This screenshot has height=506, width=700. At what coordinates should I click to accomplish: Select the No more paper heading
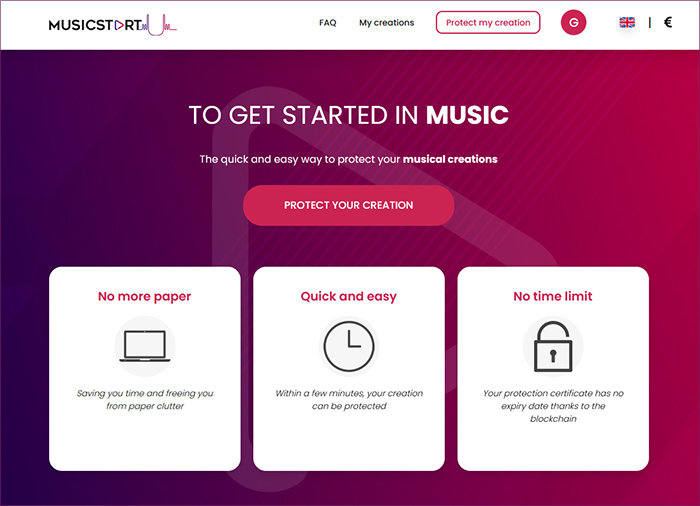click(145, 297)
